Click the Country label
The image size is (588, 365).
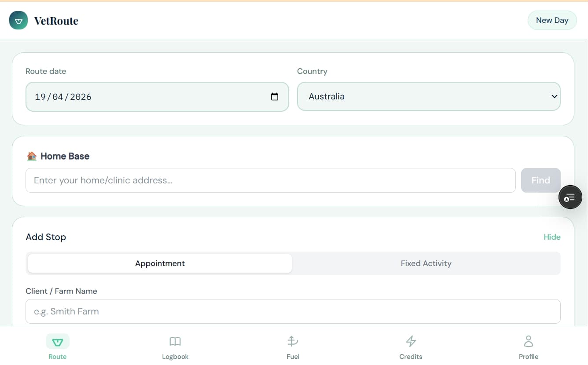tap(312, 71)
